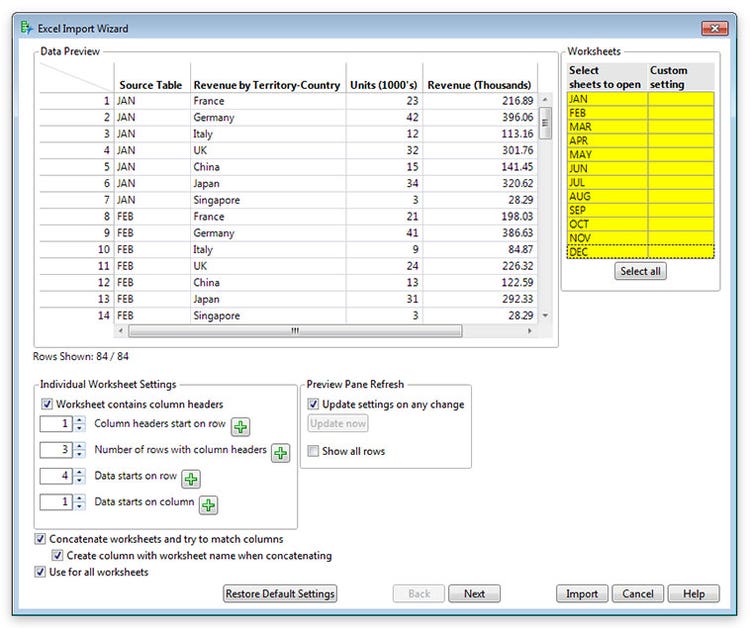Click the Column headers start on row field
Image resolution: width=750 pixels, height=628 pixels.
tap(56, 424)
